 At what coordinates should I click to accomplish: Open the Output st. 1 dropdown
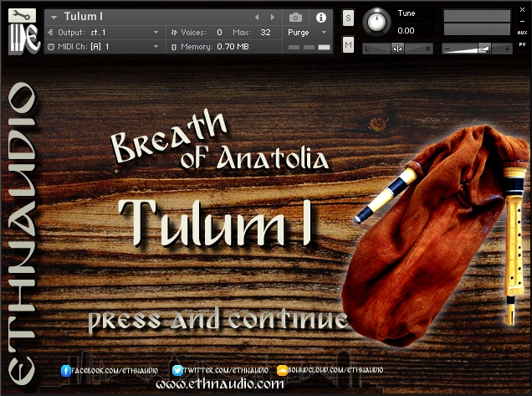tap(105, 33)
